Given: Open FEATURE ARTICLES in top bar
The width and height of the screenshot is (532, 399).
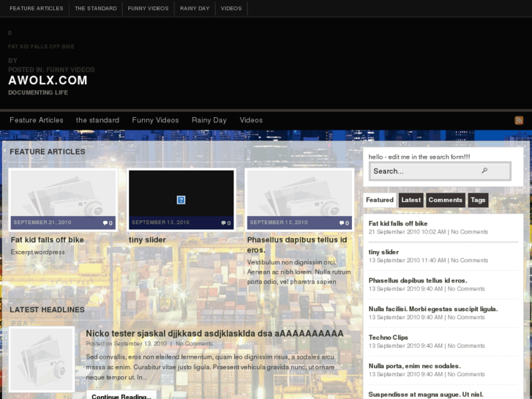Looking at the screenshot, I should click(x=37, y=8).
